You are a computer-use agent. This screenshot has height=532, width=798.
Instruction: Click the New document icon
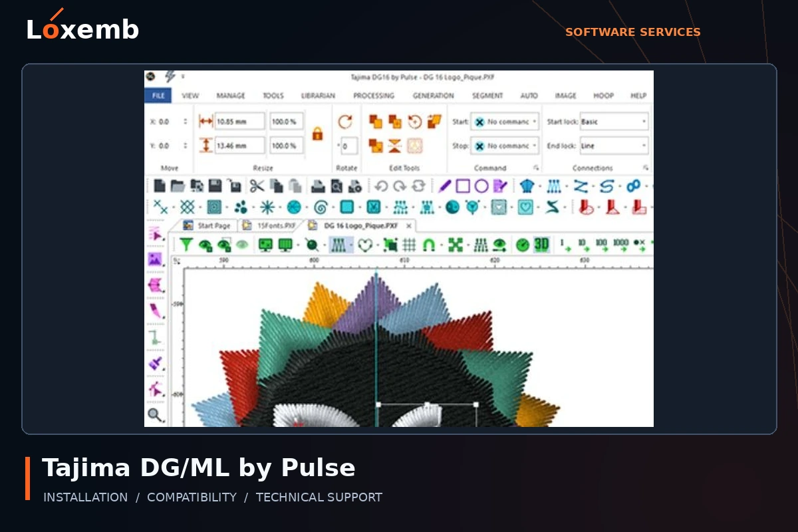pyautogui.click(x=160, y=186)
